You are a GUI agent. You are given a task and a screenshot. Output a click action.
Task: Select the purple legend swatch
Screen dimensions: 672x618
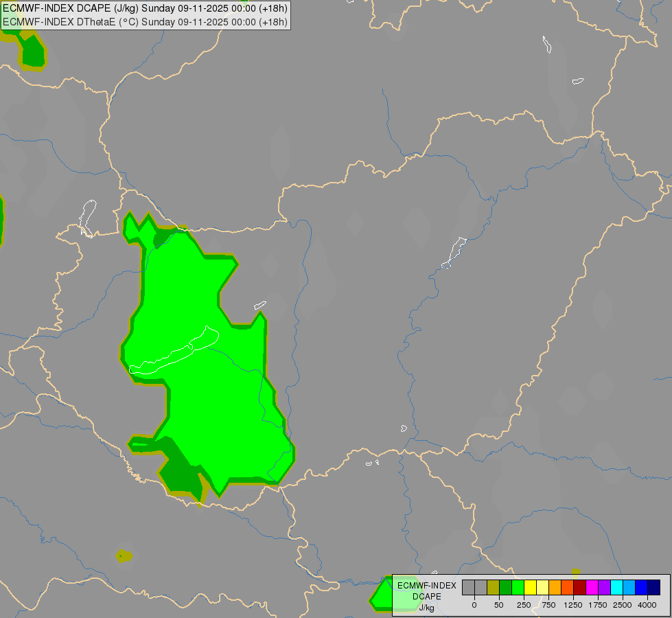tap(604, 587)
